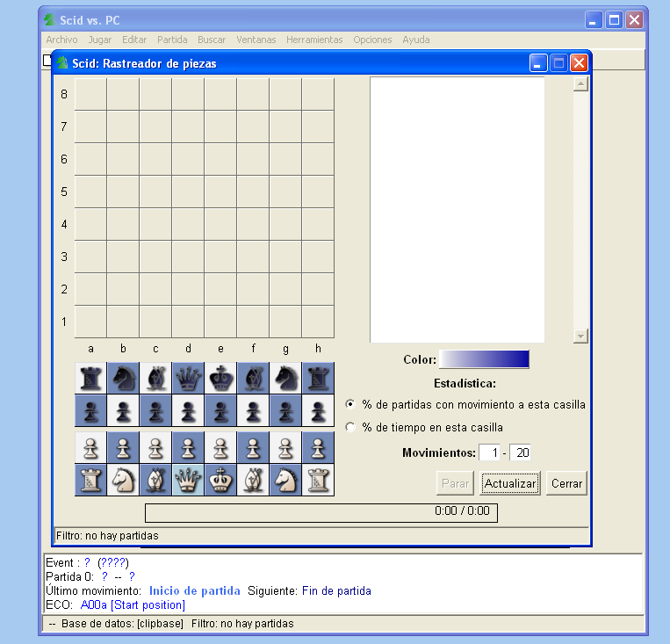Click the scroll up arrow of results list
This screenshot has height=644, width=670.
[580, 83]
